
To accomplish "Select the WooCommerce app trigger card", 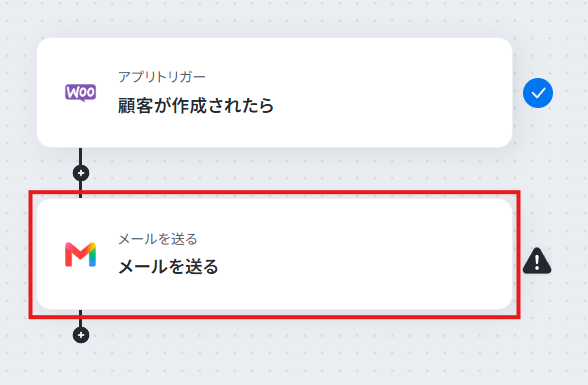I will (x=274, y=93).
